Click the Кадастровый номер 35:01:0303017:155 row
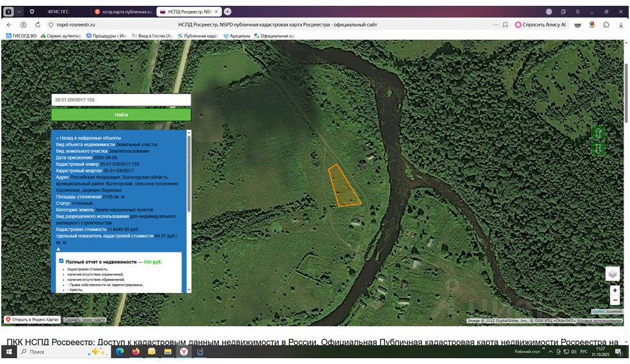 98,164
